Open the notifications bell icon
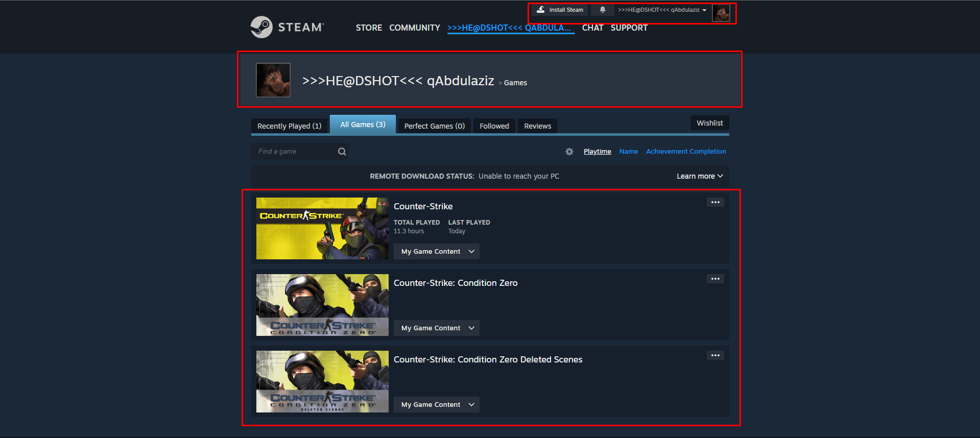The width and height of the screenshot is (980, 438). pos(603,10)
